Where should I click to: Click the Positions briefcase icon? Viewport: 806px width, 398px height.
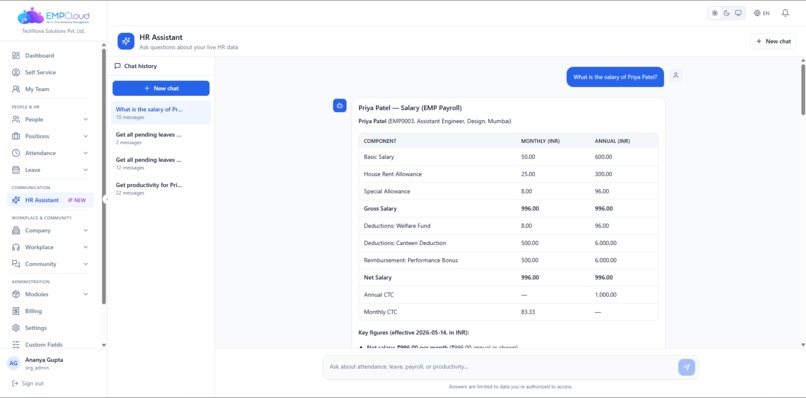coord(16,136)
